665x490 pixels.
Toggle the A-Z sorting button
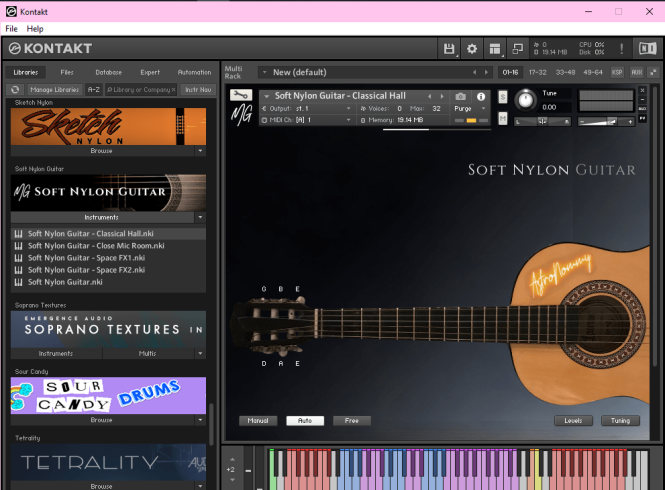[94, 90]
